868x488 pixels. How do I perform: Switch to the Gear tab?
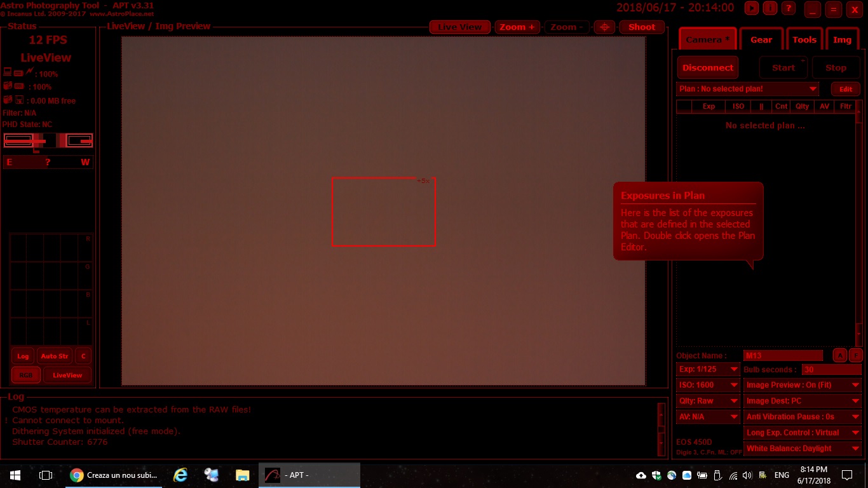[761, 39]
